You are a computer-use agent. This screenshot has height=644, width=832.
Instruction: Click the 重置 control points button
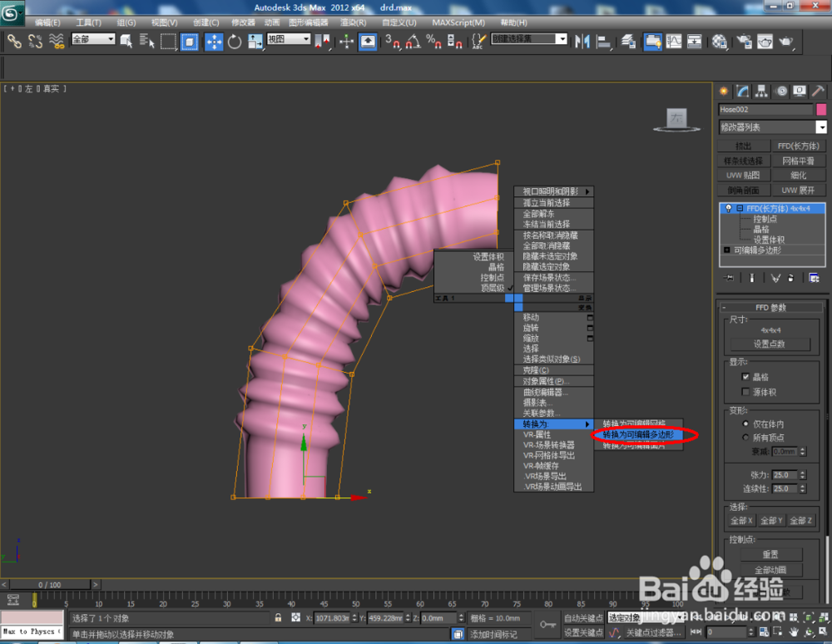[x=770, y=554]
